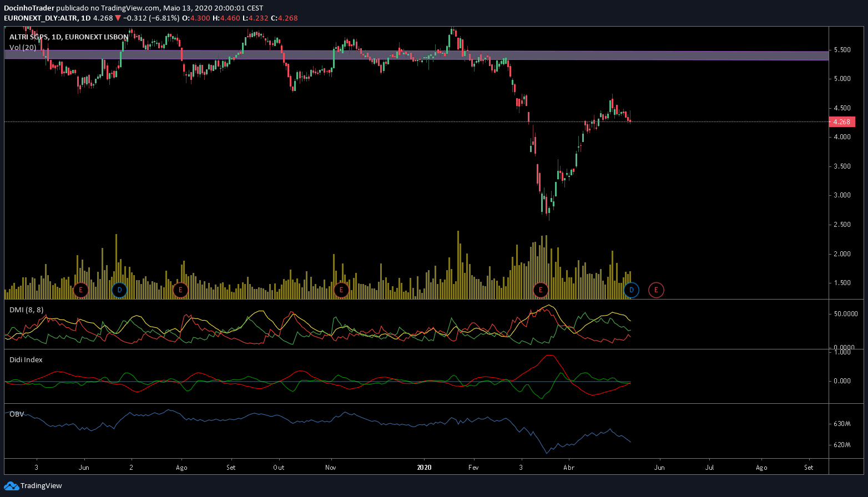Click the red 4.268 current price label
The width and height of the screenshot is (868, 497).
(841, 121)
